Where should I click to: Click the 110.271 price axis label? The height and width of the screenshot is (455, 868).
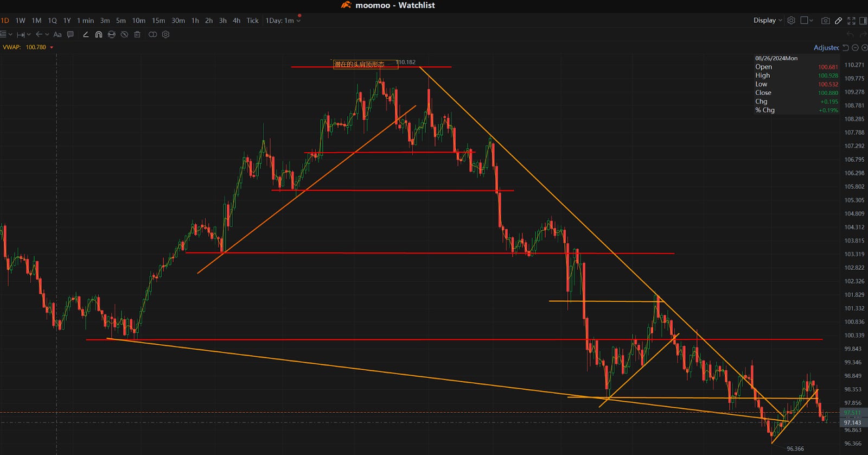(854, 65)
